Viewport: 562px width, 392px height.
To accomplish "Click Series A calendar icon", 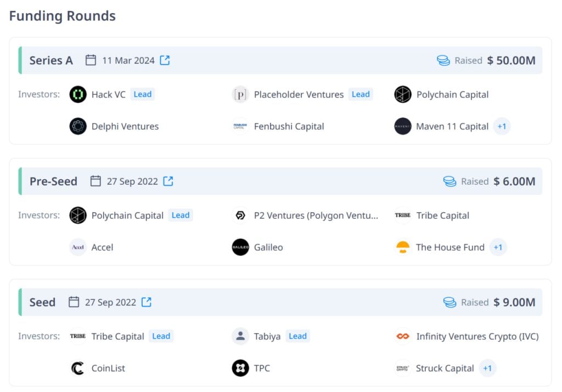I will point(91,60).
